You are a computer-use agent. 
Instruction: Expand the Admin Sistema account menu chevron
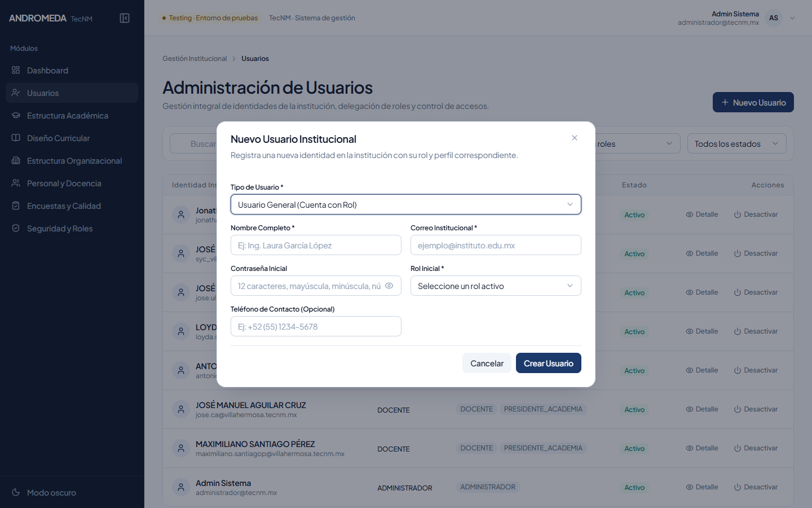coord(792,18)
